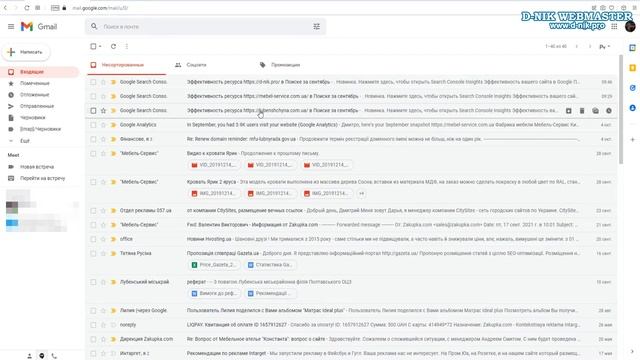Open the input language dropdown in the toolbar
This screenshot has height=360, width=640.
(x=604, y=47)
